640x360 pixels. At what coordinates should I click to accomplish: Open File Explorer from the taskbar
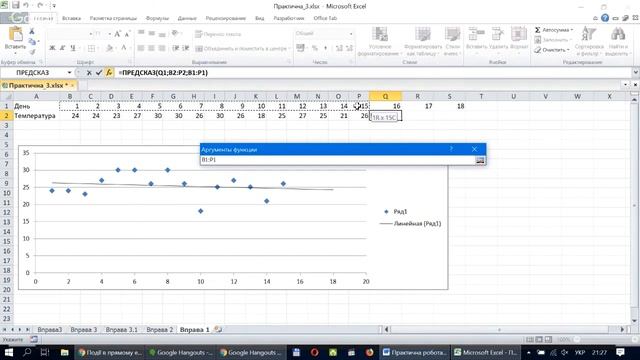tap(64, 352)
